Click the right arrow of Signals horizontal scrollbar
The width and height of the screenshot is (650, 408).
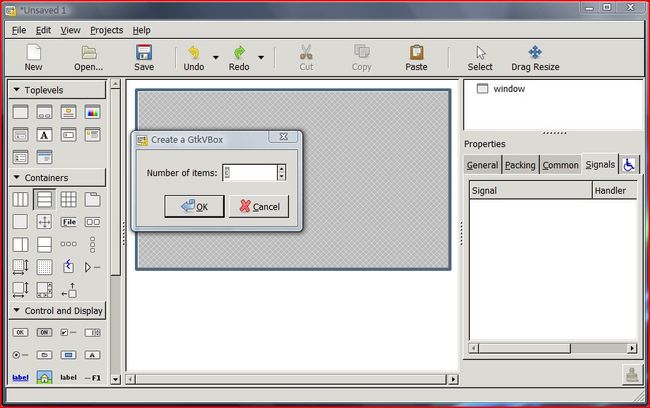pos(632,348)
